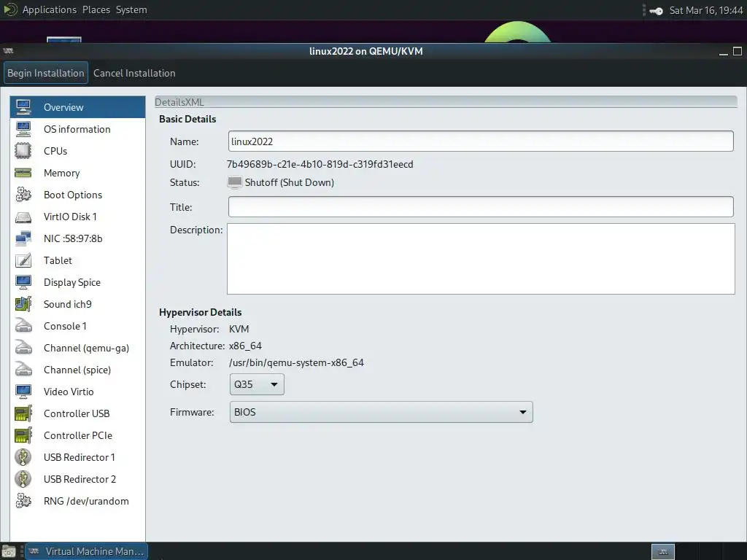Select the USB Redirector 2 entry
Screen dimensions: 747x560
pos(77,480)
